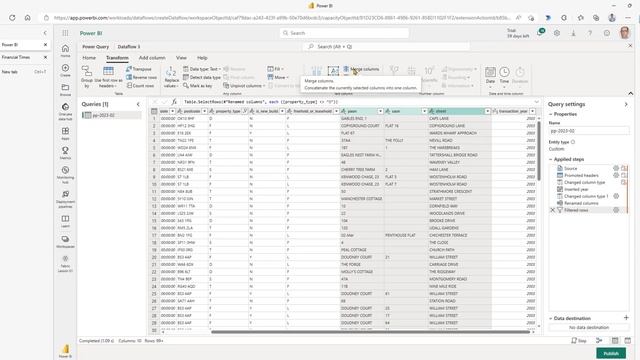Viewport: 640px width, 360px height.
Task: Open Deployment pipelines in the sidebar
Action: (x=65, y=199)
